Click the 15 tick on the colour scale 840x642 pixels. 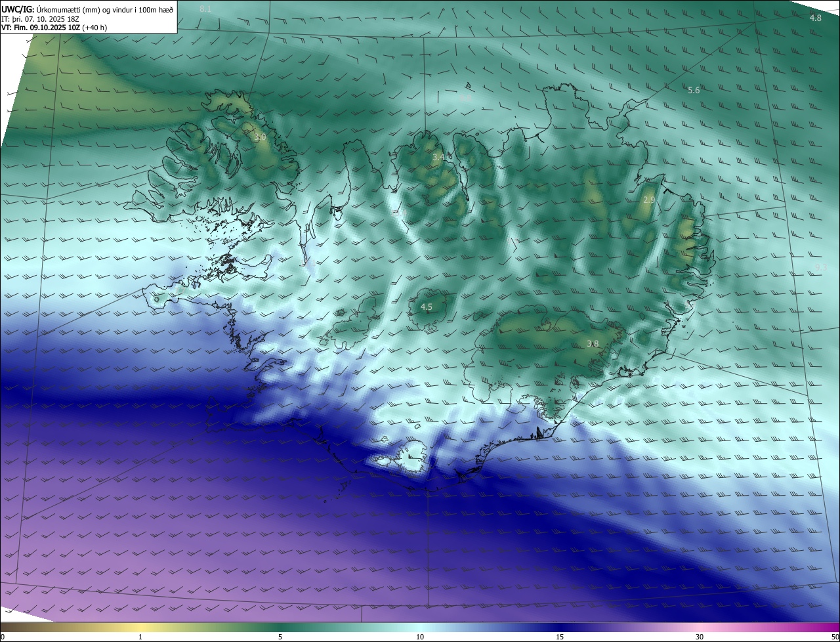point(560,637)
